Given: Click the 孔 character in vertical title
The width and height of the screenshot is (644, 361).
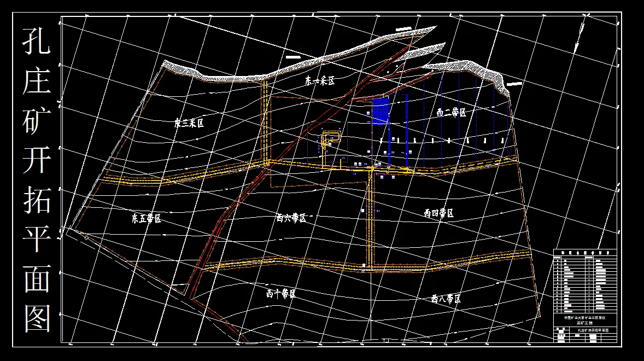Looking at the screenshot, I should click(x=37, y=41).
